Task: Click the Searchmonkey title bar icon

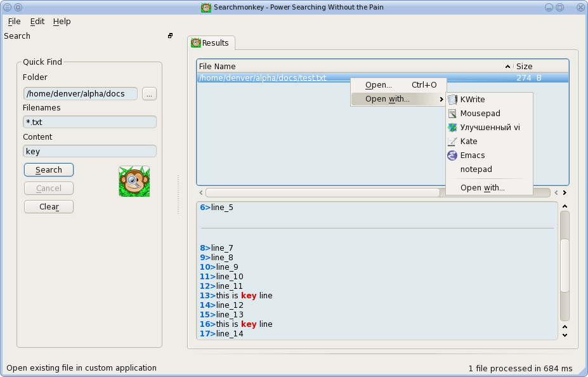Action: coord(206,7)
